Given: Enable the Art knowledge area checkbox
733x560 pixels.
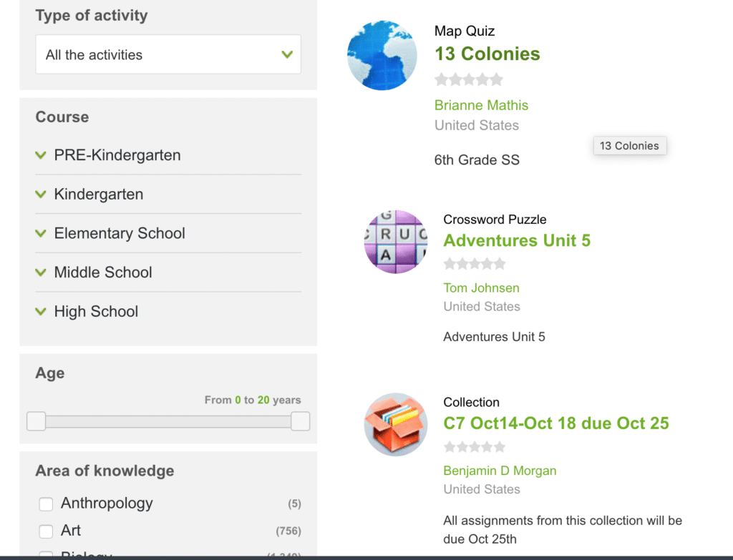Looking at the screenshot, I should [47, 531].
